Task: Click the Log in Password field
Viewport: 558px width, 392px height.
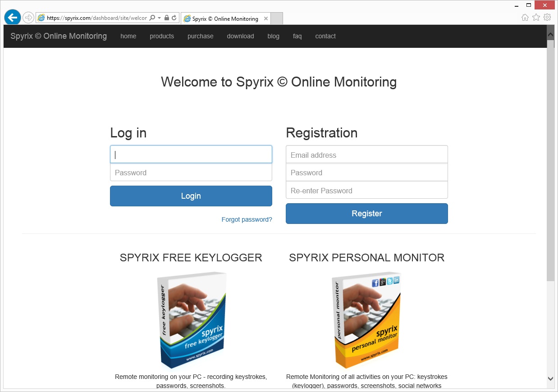Action: [x=191, y=173]
